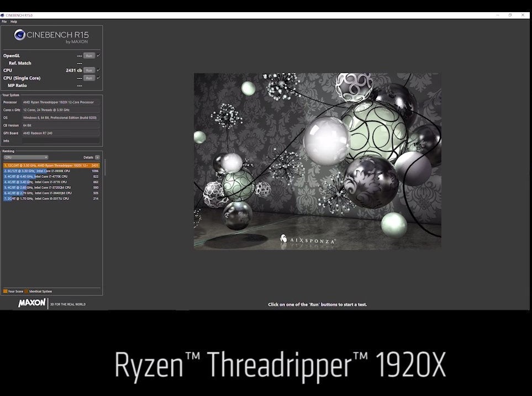Click the Processor field value

click(x=61, y=102)
